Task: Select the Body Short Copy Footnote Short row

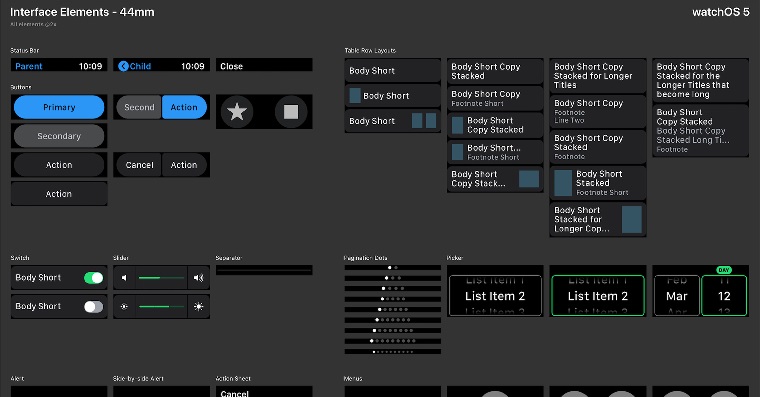Action: 495,98
